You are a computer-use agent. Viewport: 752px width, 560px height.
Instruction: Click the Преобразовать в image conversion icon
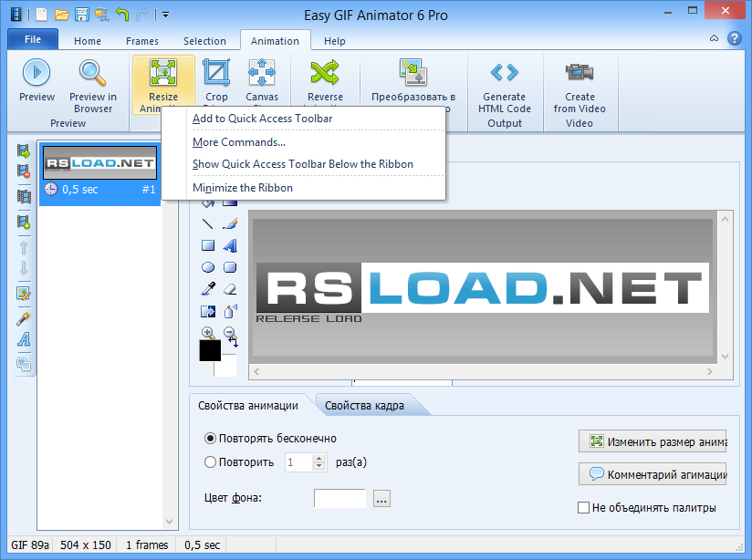pos(413,73)
